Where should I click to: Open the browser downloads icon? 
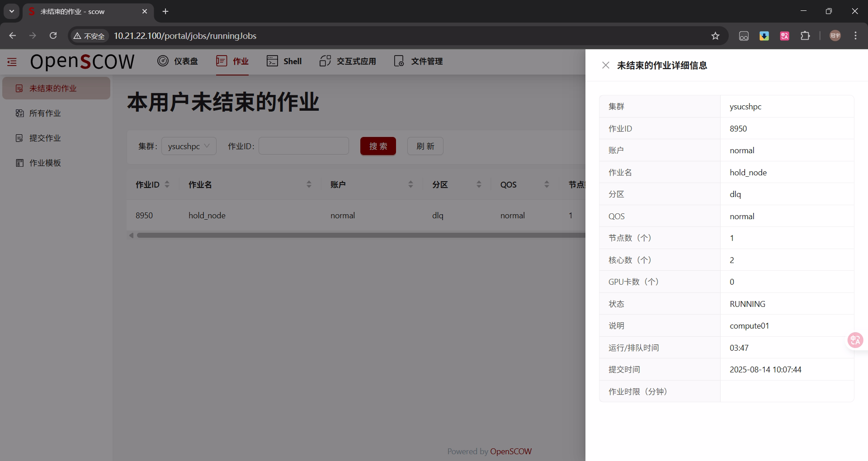pyautogui.click(x=764, y=36)
